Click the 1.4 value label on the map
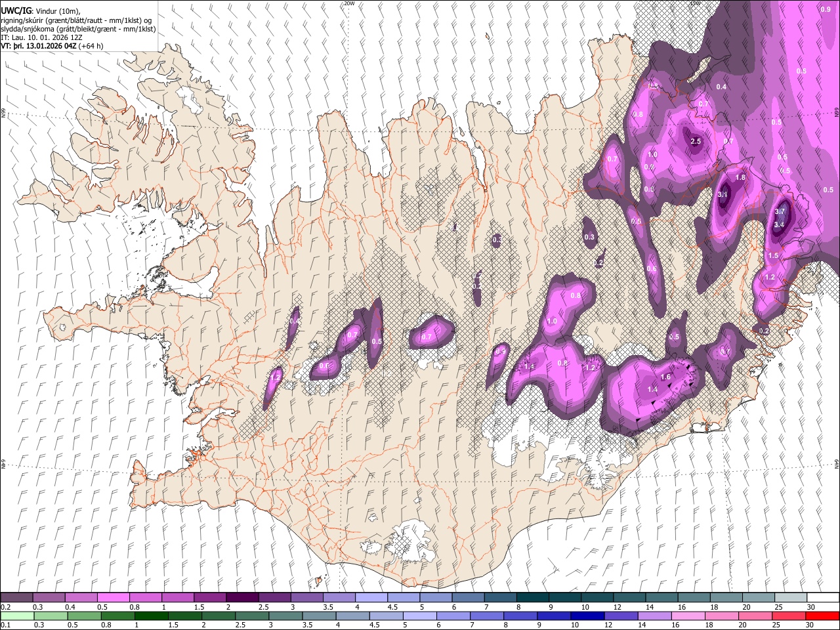840x630 pixels. (652, 390)
